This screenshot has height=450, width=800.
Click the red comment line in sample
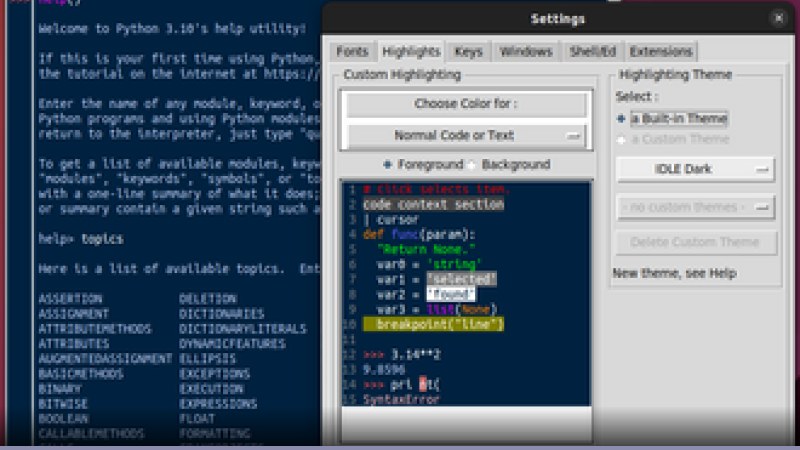point(436,189)
